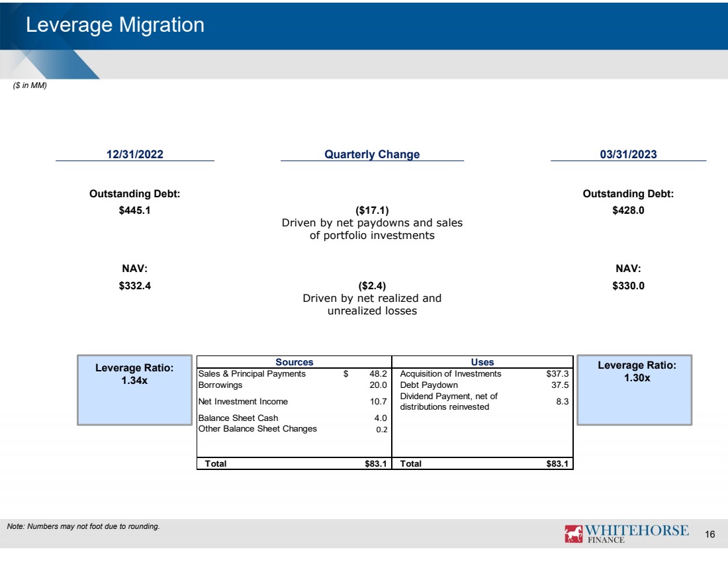Select the ($17.1) quarterly debt change
The width and height of the screenshot is (728, 562).
point(372,211)
